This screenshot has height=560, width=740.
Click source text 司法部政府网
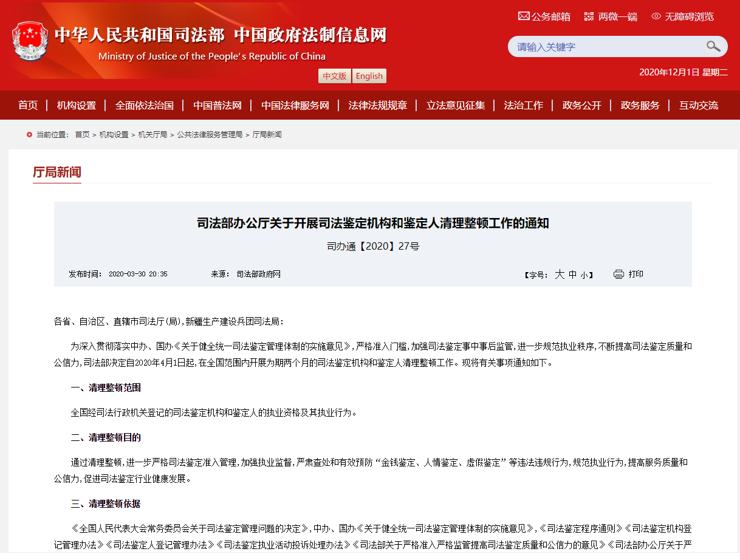pyautogui.click(x=259, y=275)
